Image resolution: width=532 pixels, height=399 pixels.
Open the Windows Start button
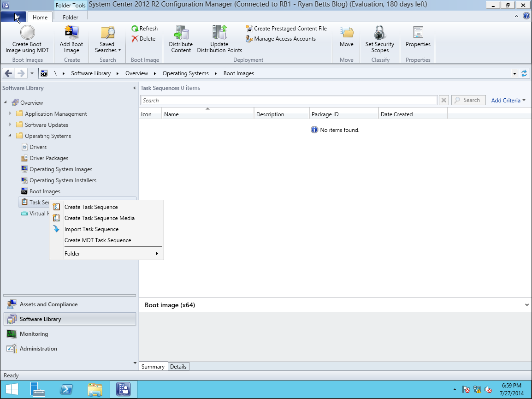pos(12,389)
